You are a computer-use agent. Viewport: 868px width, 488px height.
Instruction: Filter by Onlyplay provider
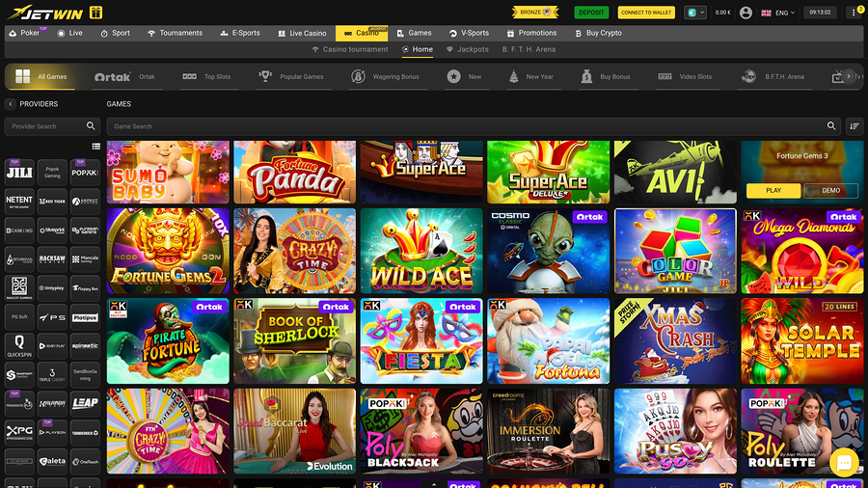coord(52,287)
